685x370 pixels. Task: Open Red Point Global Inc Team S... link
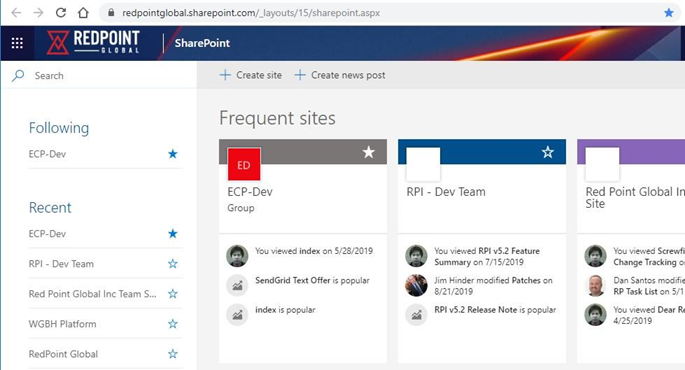pos(92,294)
